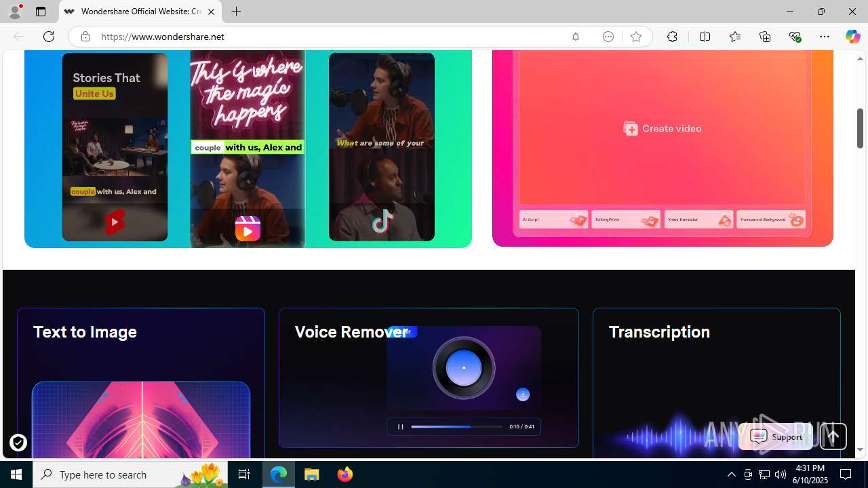Open the Text to Image card
This screenshot has height=488, width=868.
(141, 383)
